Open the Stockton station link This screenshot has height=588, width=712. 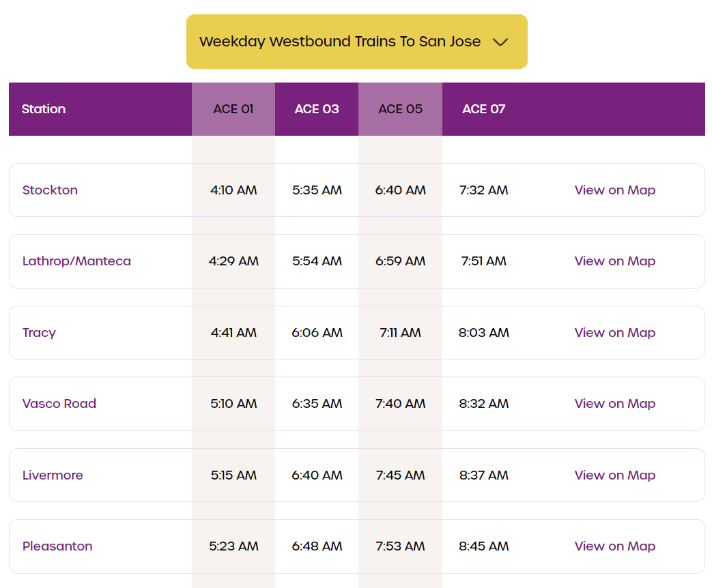(50, 190)
